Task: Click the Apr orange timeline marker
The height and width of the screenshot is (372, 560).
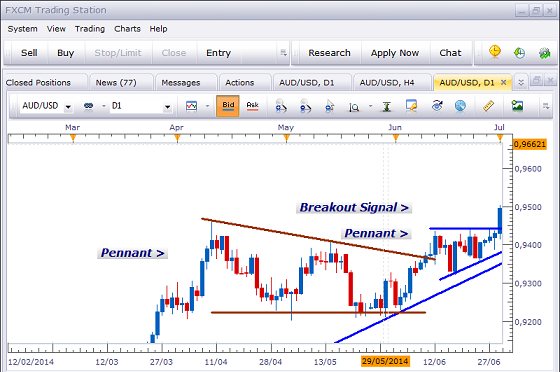Action: 177,138
